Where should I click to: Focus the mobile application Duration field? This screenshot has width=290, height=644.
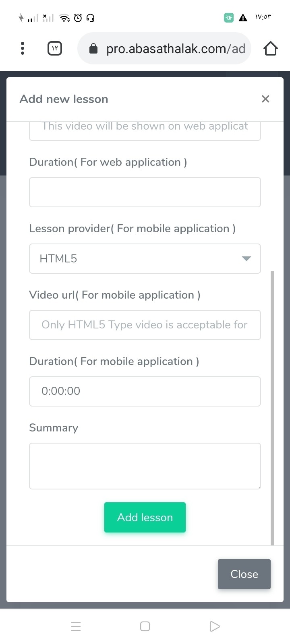[x=145, y=391]
